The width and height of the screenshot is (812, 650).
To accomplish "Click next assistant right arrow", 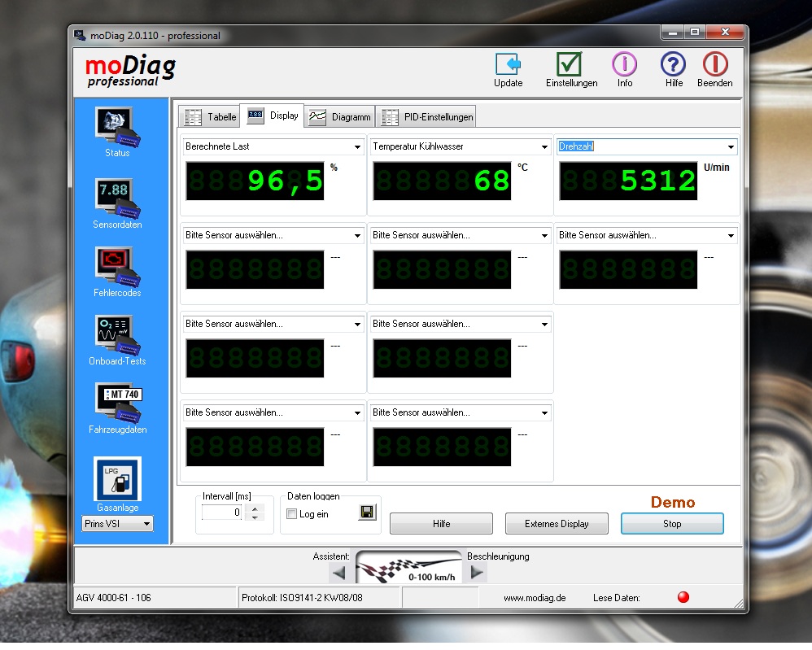I will 478,574.
